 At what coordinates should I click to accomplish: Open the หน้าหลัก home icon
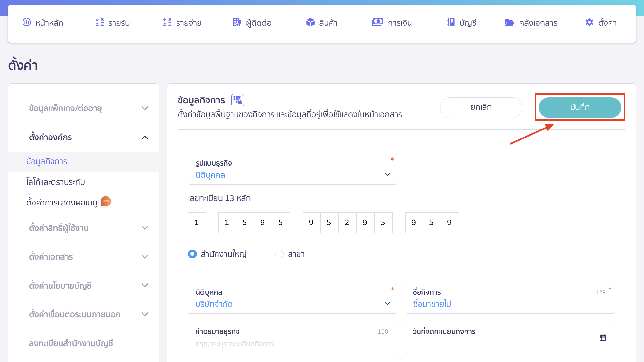coord(27,23)
